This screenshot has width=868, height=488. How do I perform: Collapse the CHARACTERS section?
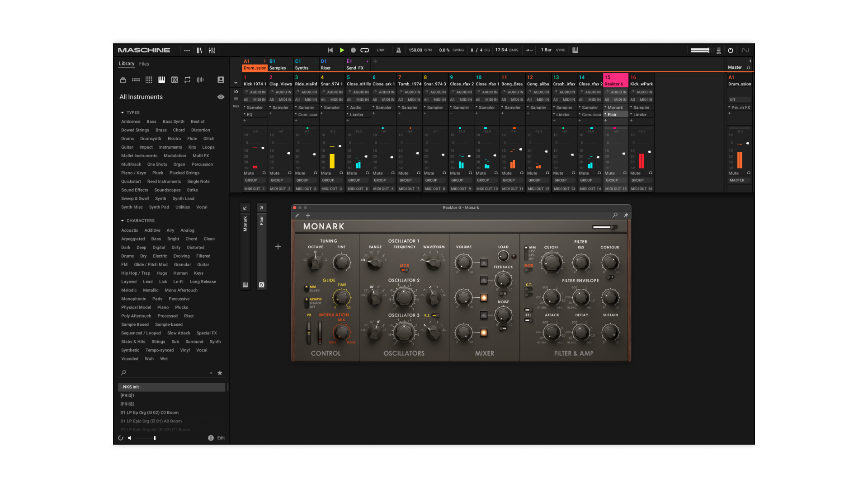[x=123, y=221]
